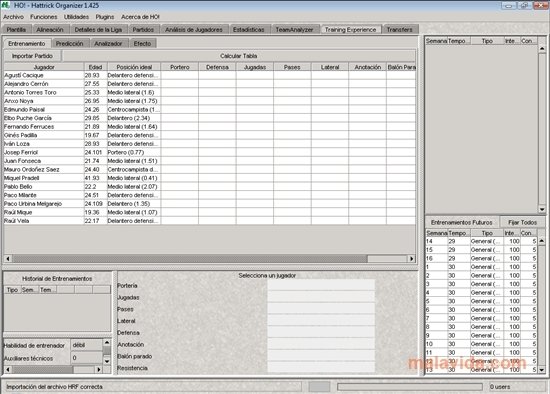The width and height of the screenshot is (550, 394).
Task: Open the Archivo menu
Action: [x=13, y=17]
